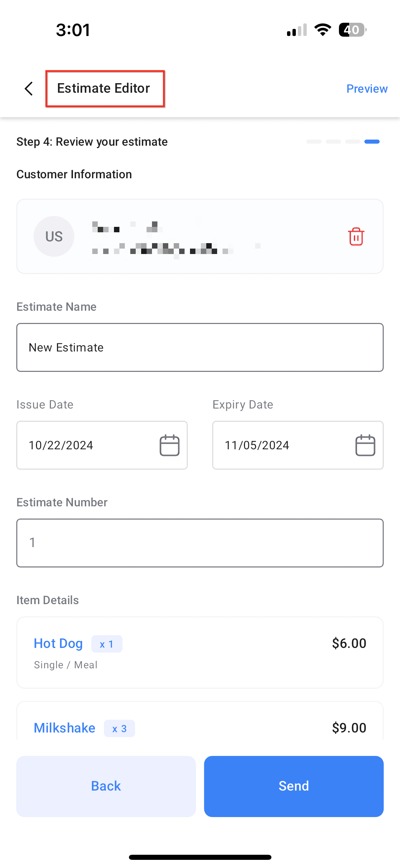Delete customer with red trash icon
Image resolution: width=400 pixels, height=868 pixels.
356,236
